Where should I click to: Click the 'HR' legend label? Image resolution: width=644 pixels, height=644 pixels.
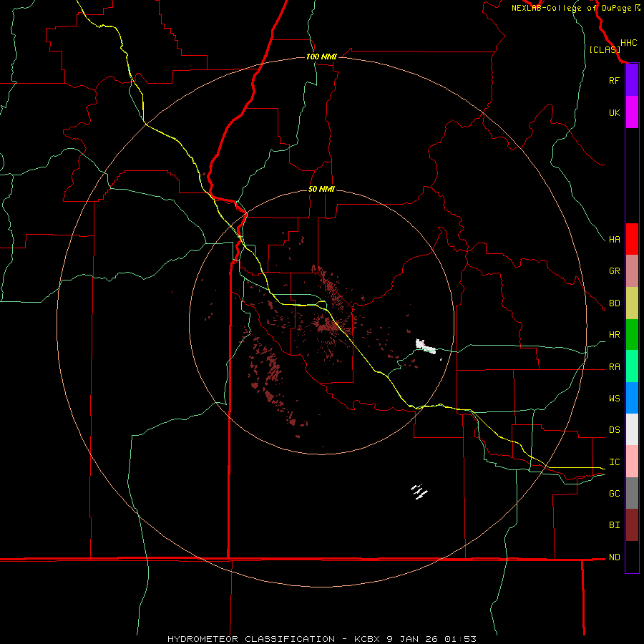(x=614, y=335)
